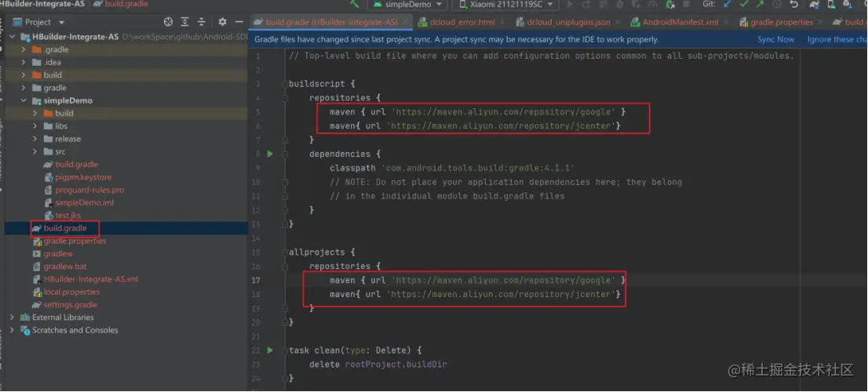The width and height of the screenshot is (868, 392).
Task: Open Git history clock icon
Action: coord(776,4)
